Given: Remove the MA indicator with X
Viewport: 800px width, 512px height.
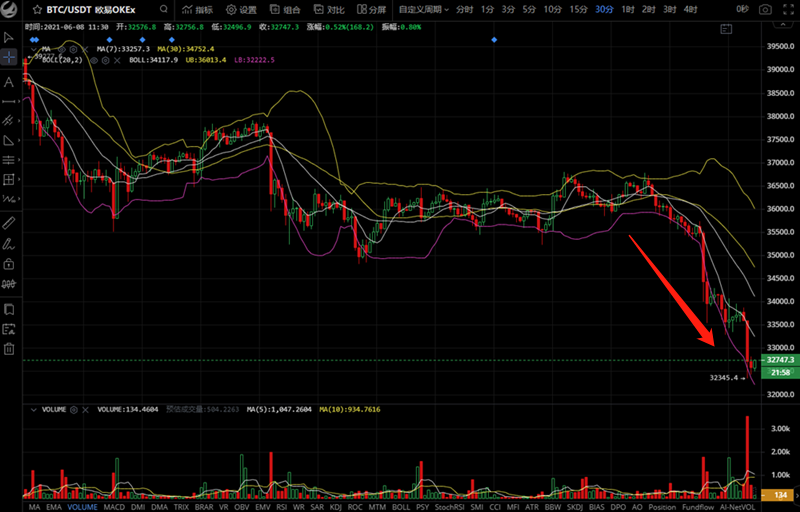Looking at the screenshot, I should coord(85,49).
